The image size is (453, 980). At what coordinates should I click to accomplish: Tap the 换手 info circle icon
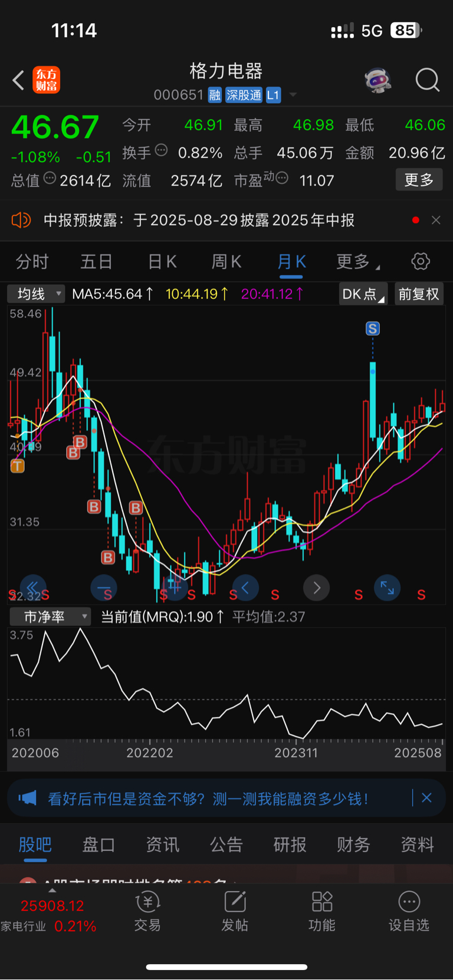click(161, 150)
